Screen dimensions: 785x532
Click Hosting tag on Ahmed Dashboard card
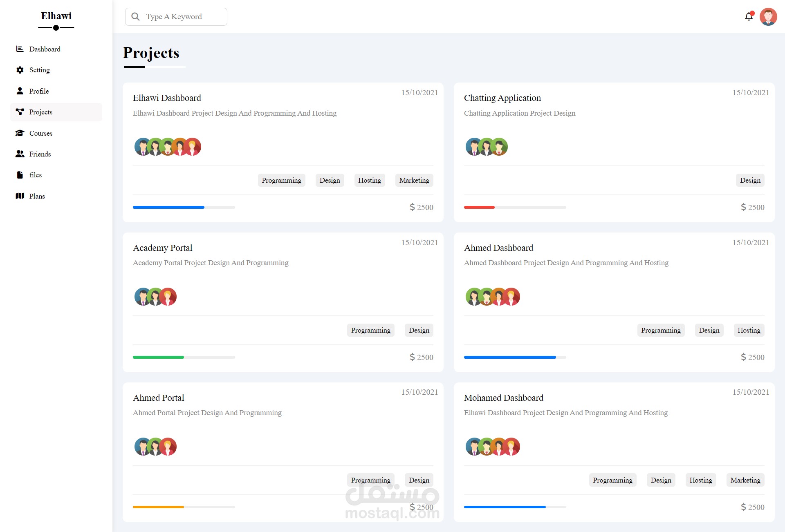[x=749, y=330]
